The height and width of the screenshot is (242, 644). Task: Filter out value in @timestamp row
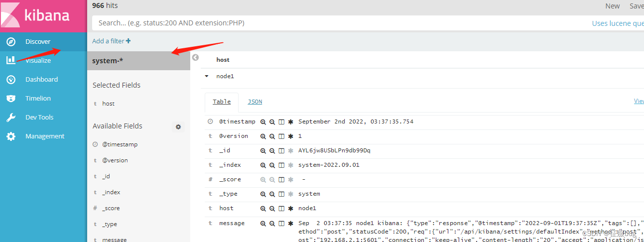[272, 121]
